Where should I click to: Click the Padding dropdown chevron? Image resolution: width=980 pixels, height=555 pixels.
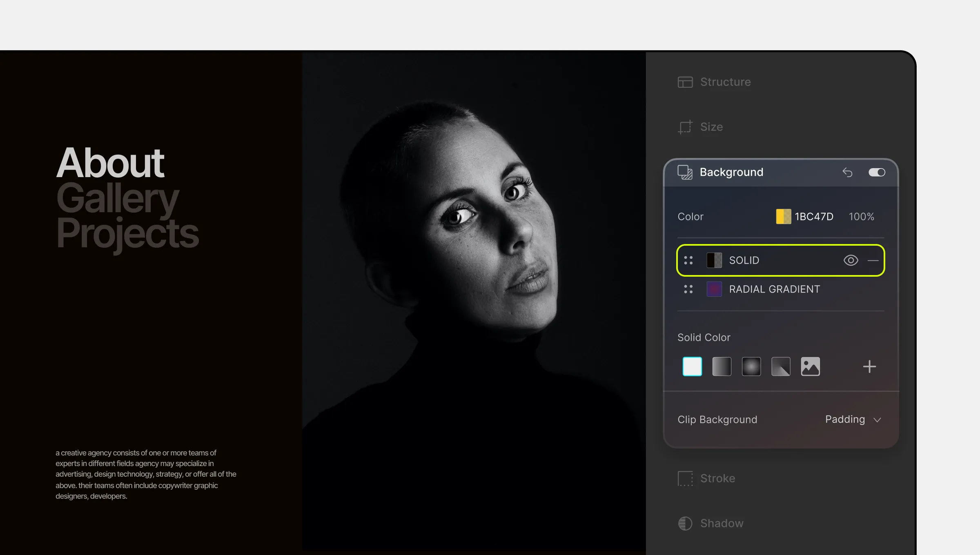[877, 420]
